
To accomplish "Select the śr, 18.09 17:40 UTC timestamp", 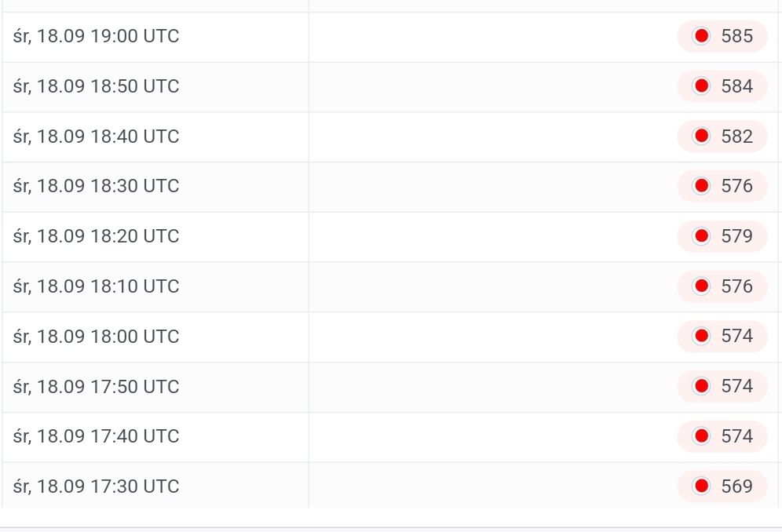I will click(x=97, y=436).
